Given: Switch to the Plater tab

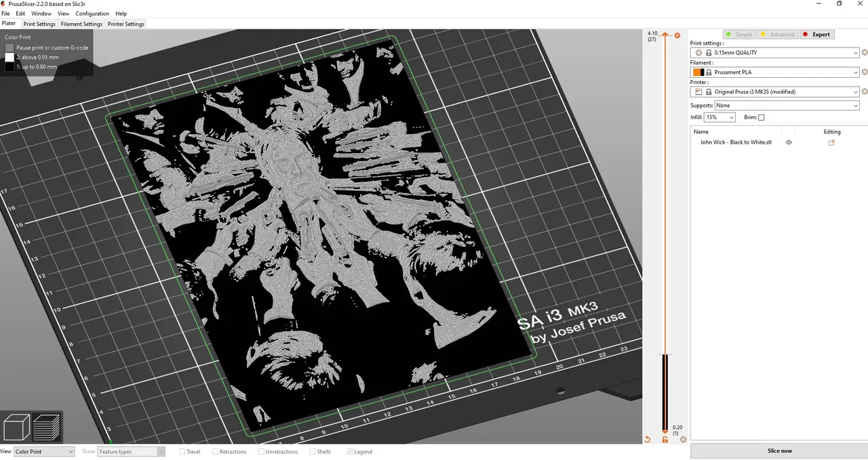Looking at the screenshot, I should tap(9, 24).
